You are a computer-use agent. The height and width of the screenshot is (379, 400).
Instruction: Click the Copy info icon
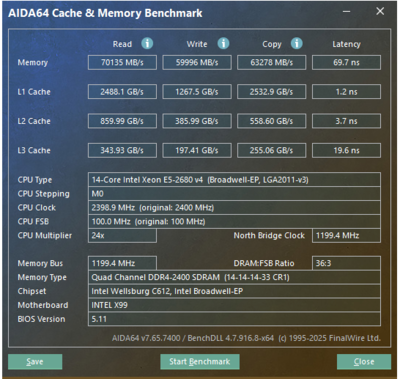[x=296, y=44]
